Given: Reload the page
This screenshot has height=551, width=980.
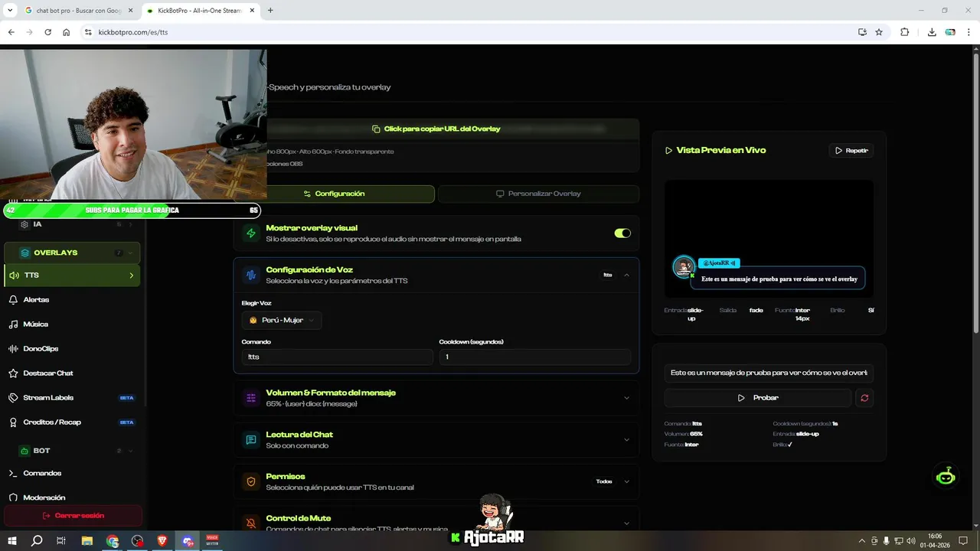Looking at the screenshot, I should (47, 32).
